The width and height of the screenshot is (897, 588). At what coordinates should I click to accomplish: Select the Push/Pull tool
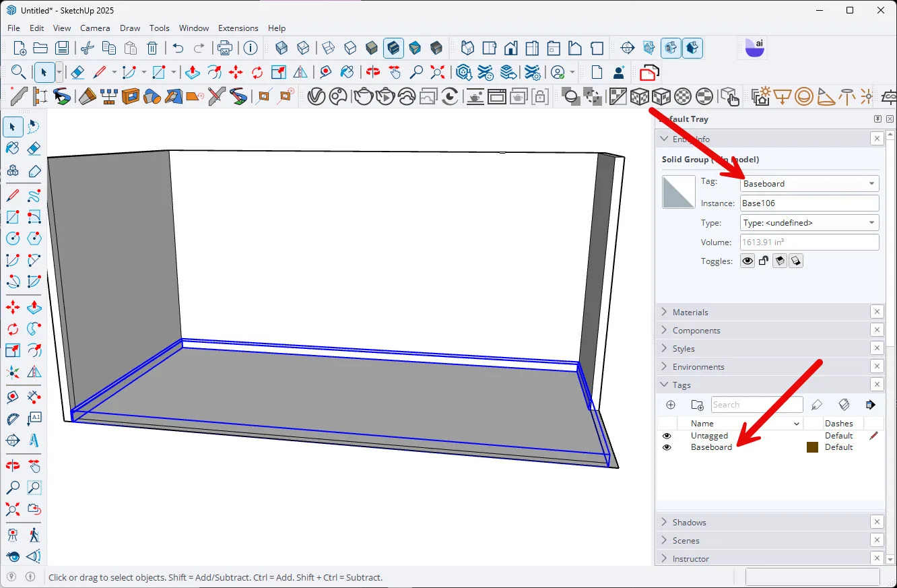[34, 307]
